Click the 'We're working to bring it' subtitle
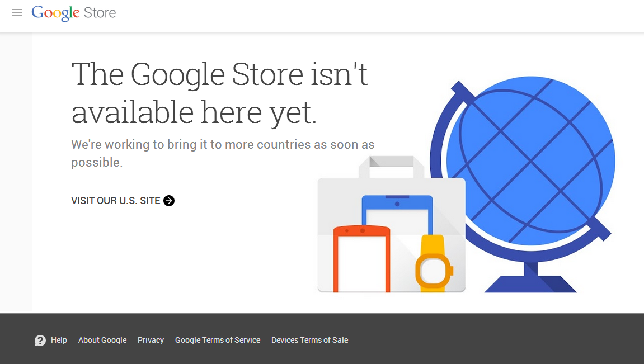This screenshot has height=364, width=644. coord(223,153)
